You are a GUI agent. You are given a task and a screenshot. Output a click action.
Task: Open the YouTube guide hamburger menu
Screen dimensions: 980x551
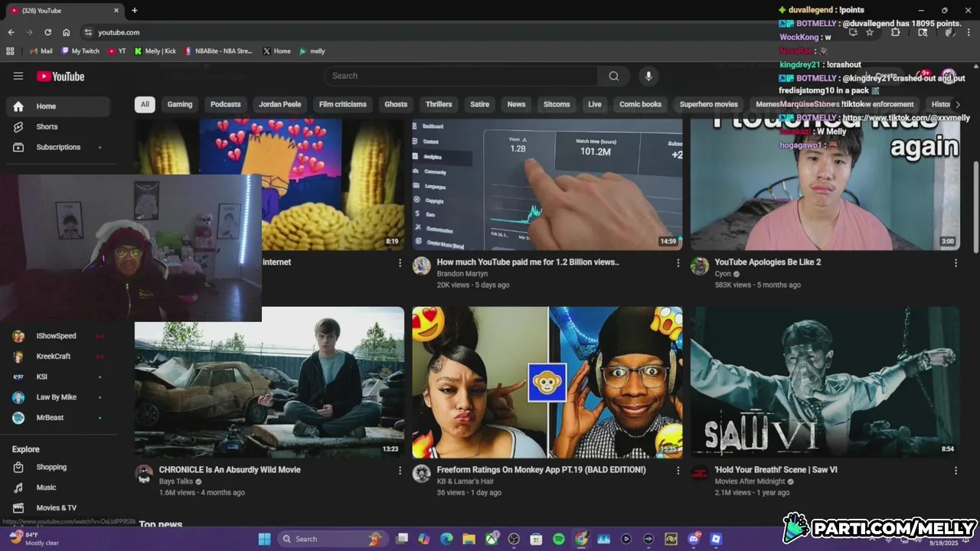click(x=18, y=76)
